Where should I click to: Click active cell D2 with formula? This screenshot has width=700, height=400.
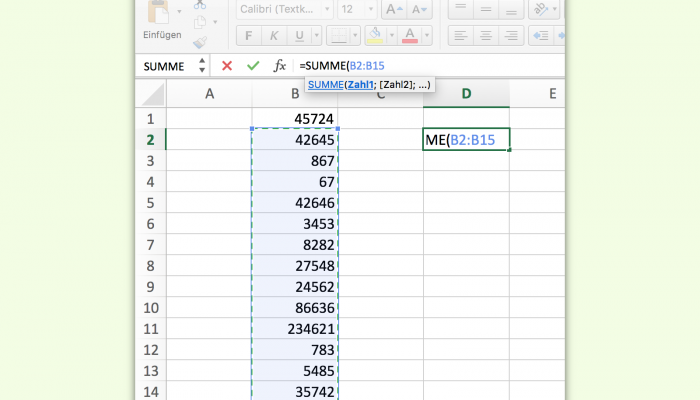pos(466,140)
